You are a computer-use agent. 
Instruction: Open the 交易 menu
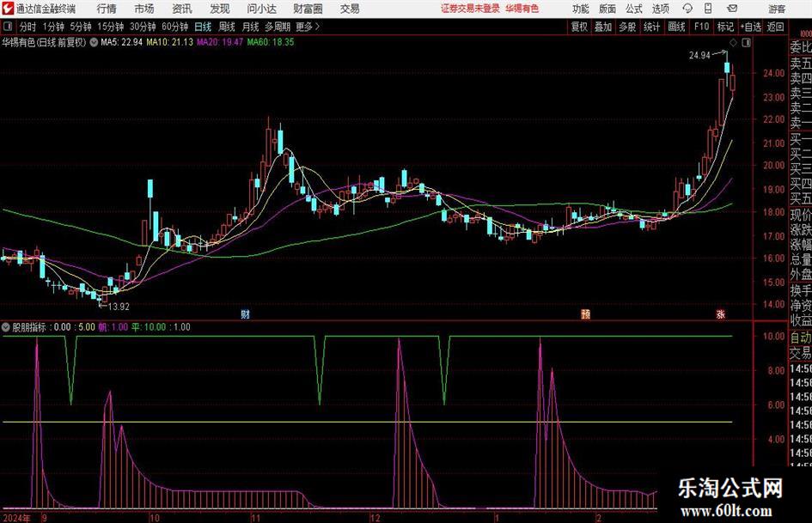point(350,9)
